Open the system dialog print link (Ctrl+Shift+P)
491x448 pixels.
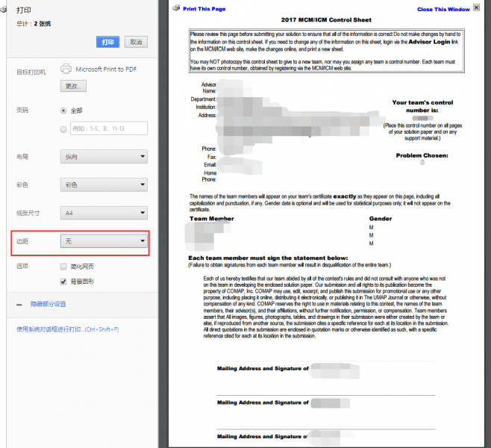point(67,329)
